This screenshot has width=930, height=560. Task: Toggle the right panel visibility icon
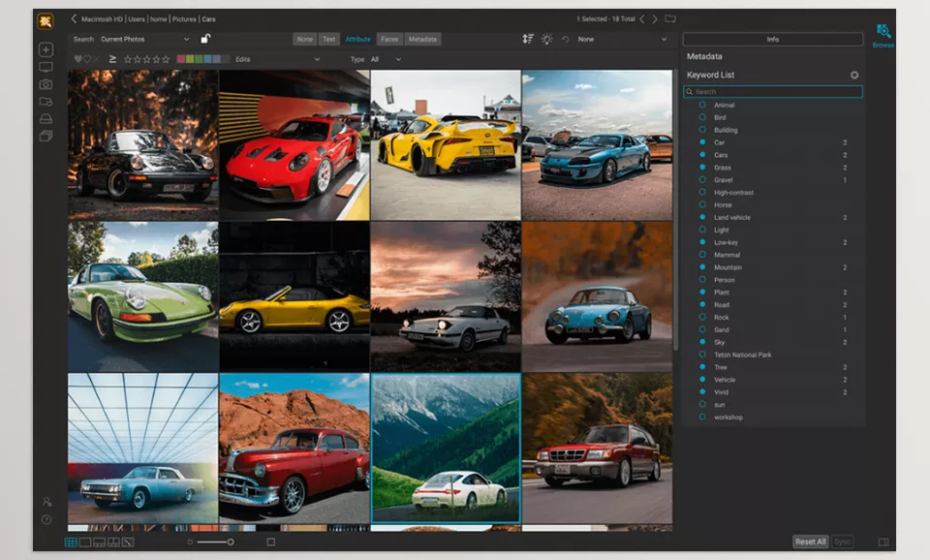[883, 542]
